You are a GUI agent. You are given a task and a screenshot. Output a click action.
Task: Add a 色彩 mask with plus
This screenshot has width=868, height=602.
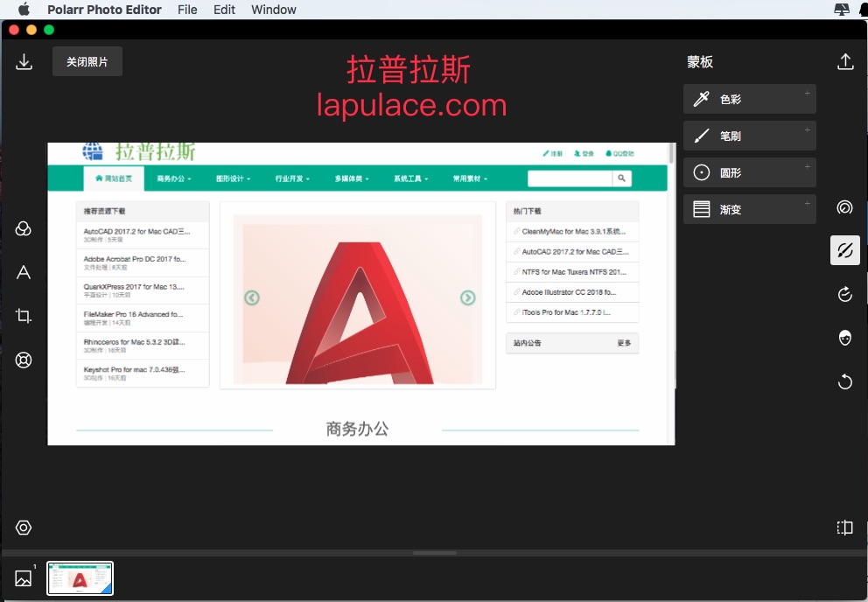tap(807, 93)
